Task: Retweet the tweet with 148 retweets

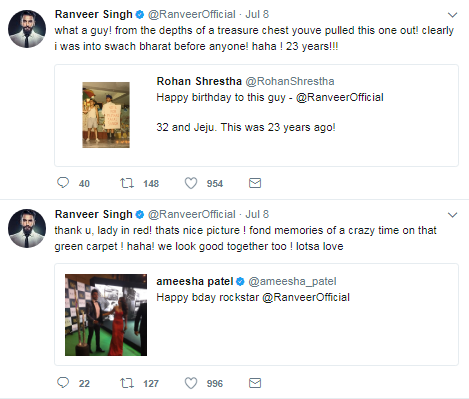Action: click(x=127, y=183)
